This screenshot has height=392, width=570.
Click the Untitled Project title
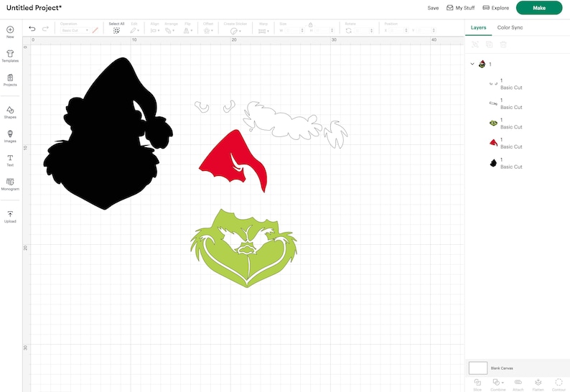(x=34, y=8)
